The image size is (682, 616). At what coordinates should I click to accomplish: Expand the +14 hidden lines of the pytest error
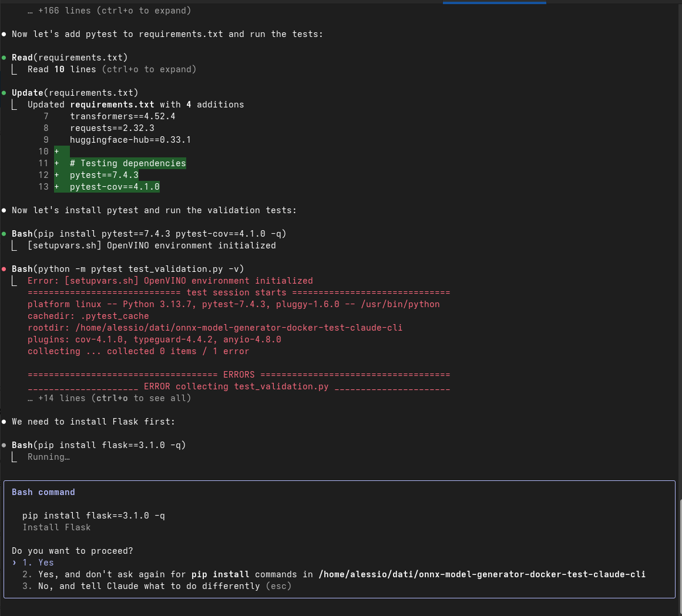tap(109, 398)
